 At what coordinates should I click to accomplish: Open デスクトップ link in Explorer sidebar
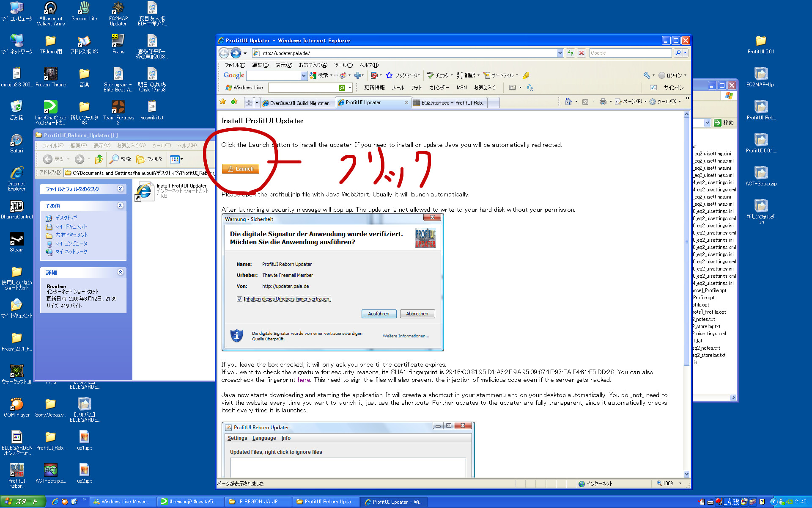point(66,218)
